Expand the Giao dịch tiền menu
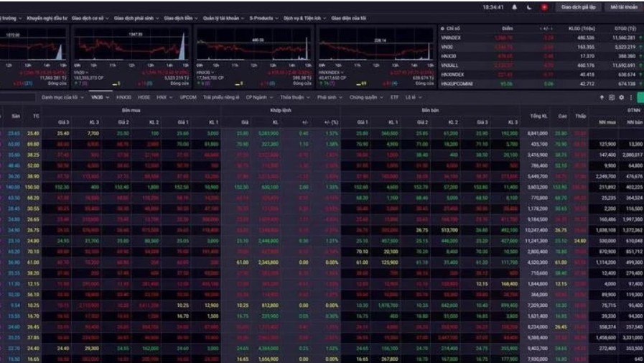 181,18
